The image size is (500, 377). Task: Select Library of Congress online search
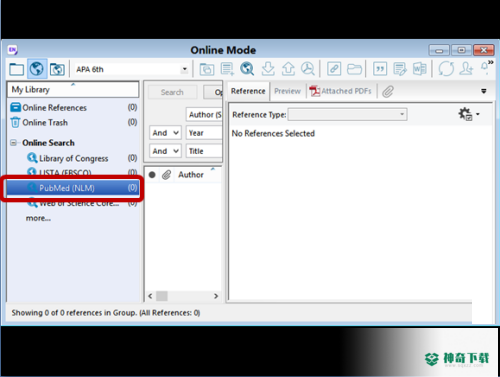coord(82,158)
